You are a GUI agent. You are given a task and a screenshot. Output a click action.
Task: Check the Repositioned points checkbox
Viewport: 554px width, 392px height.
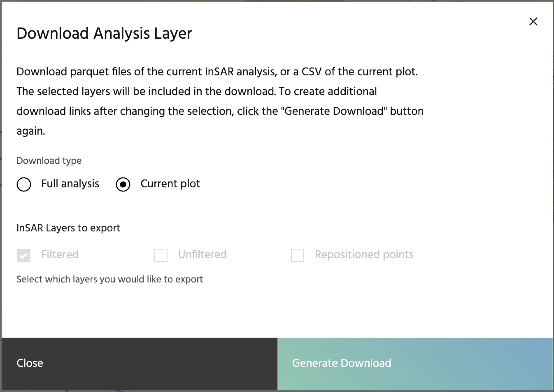coord(298,255)
